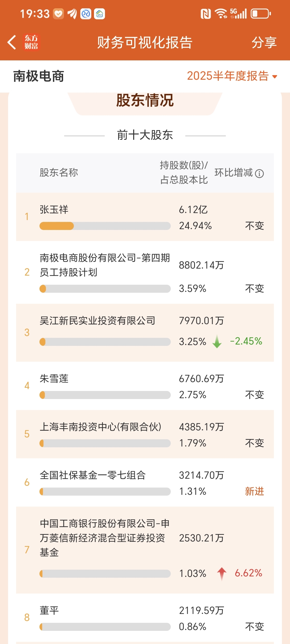The height and width of the screenshot is (644, 290).
Task: Tap the dropdown triangle after 2025半年度报告
Action: tap(274, 77)
